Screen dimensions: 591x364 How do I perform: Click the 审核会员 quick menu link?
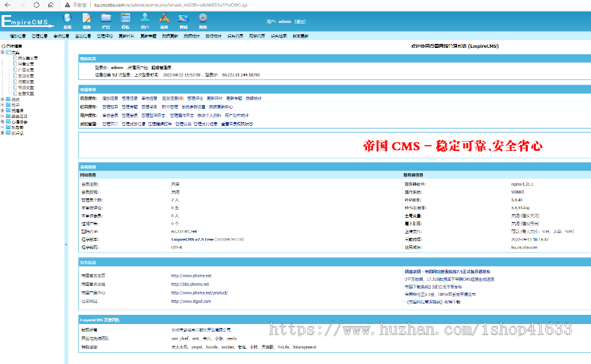110,115
